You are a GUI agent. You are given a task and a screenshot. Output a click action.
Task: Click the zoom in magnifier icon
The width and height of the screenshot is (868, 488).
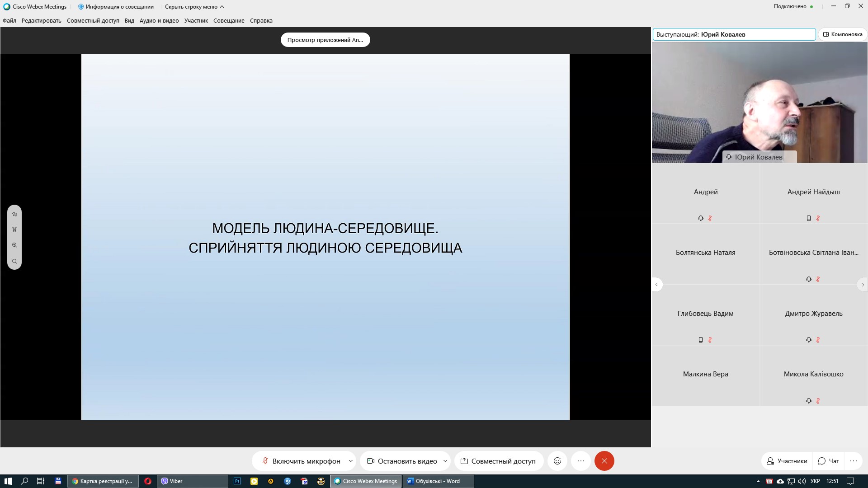click(14, 245)
